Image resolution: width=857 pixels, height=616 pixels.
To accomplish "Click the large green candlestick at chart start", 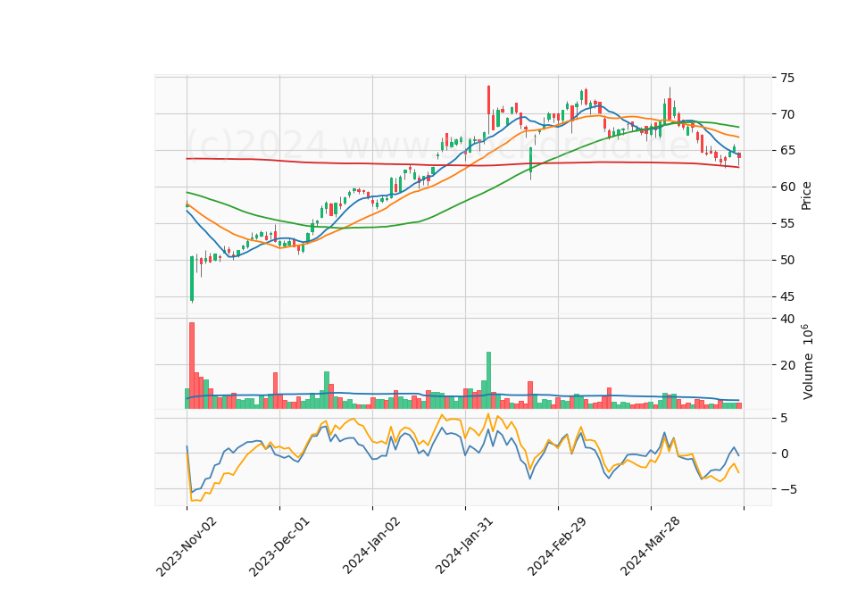I will pos(192,279).
